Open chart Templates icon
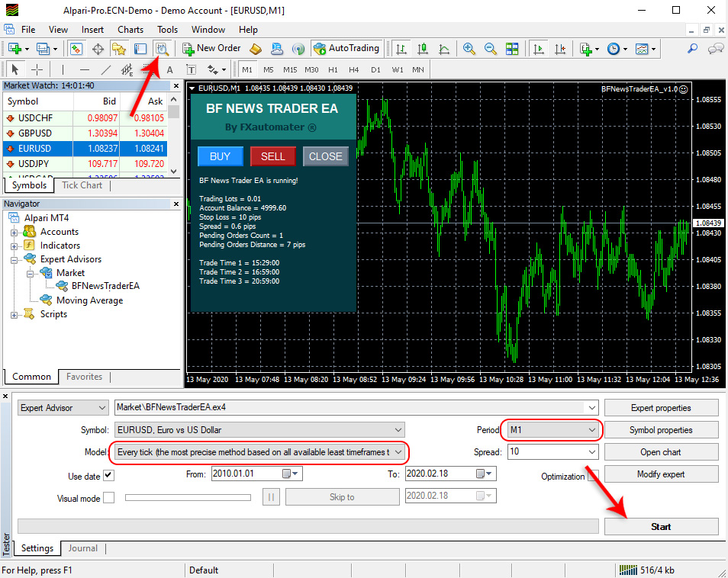 click(642, 49)
